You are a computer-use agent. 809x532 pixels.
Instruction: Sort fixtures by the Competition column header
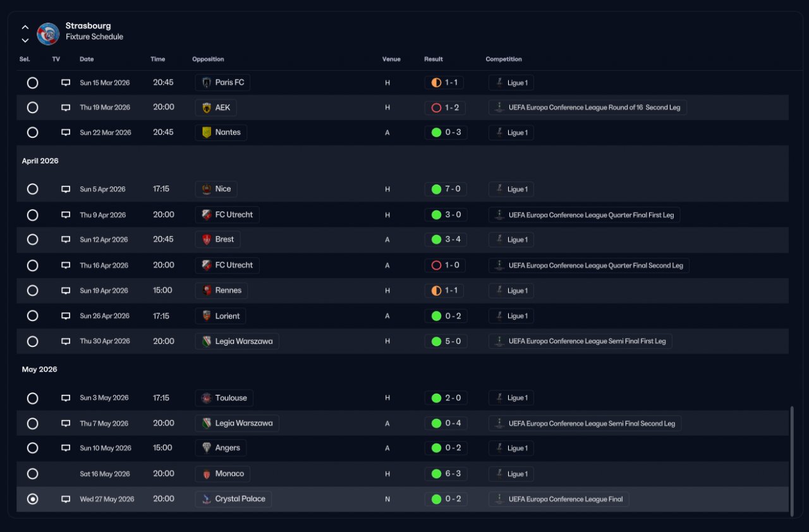click(x=504, y=59)
